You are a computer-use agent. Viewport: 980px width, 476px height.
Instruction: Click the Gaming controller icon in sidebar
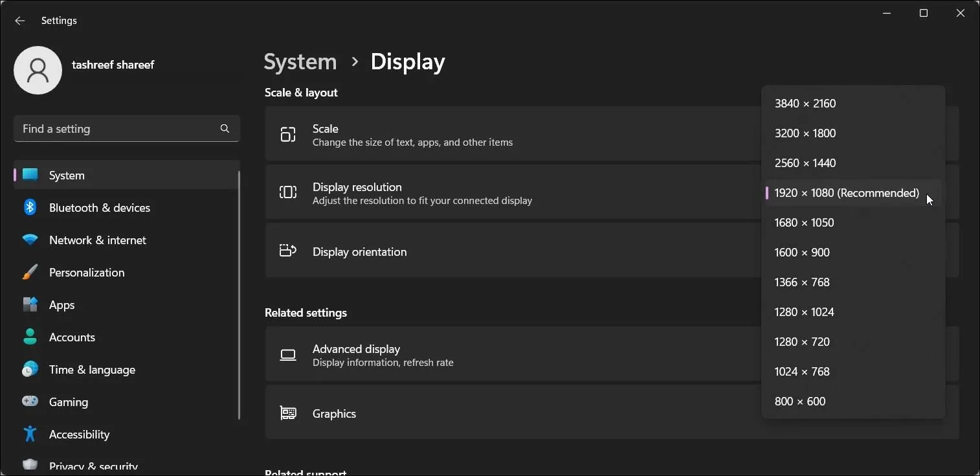tap(30, 402)
